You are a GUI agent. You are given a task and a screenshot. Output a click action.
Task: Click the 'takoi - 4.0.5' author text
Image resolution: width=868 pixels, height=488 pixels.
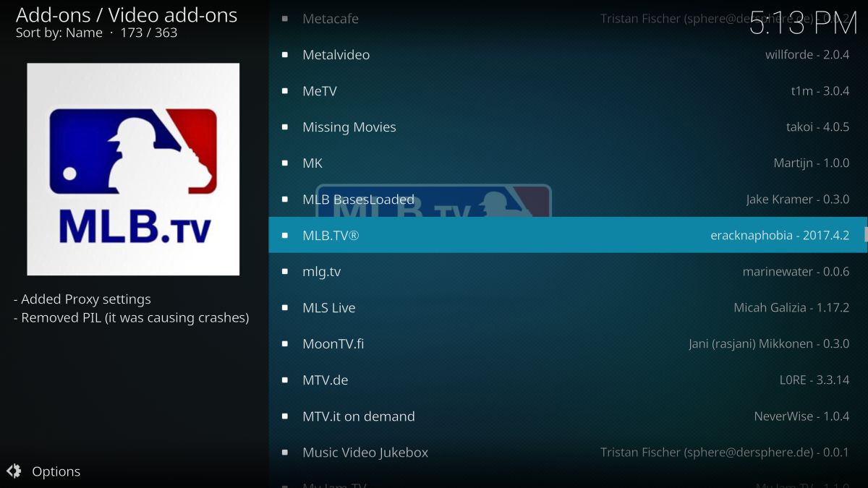point(818,127)
